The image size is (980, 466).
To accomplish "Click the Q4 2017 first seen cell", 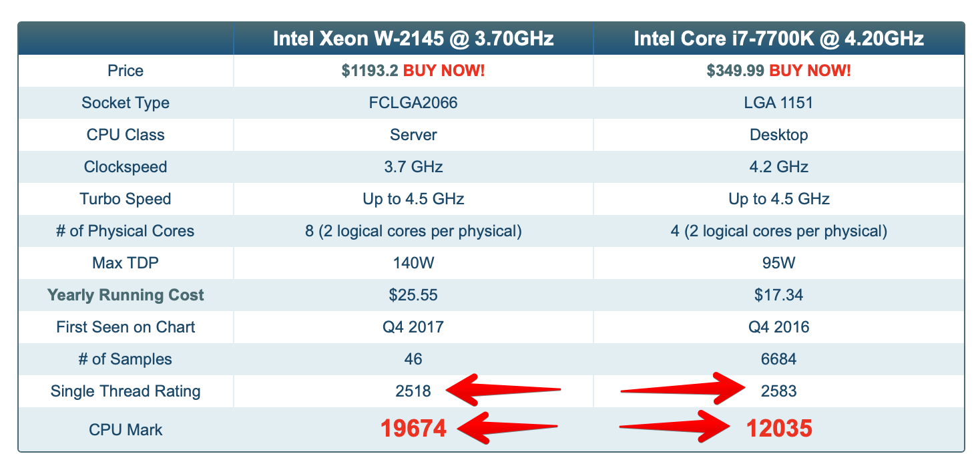I will click(x=413, y=327).
